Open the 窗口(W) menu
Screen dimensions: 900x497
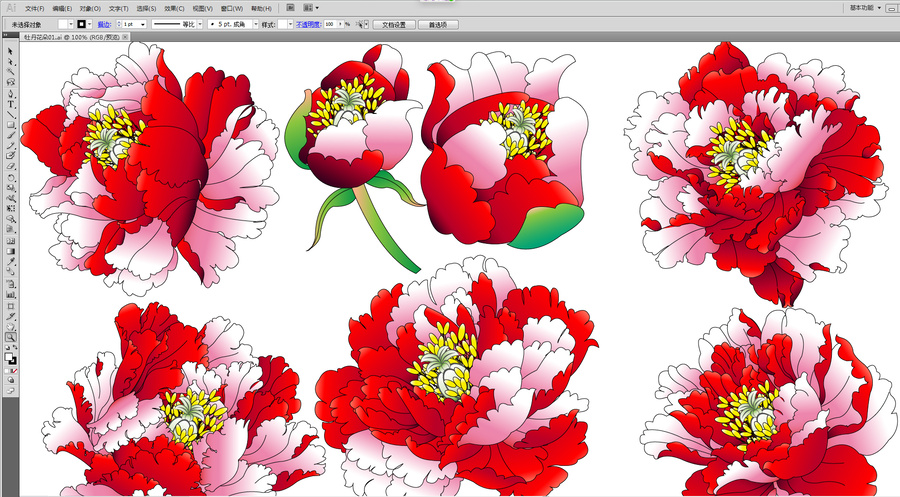[232, 9]
